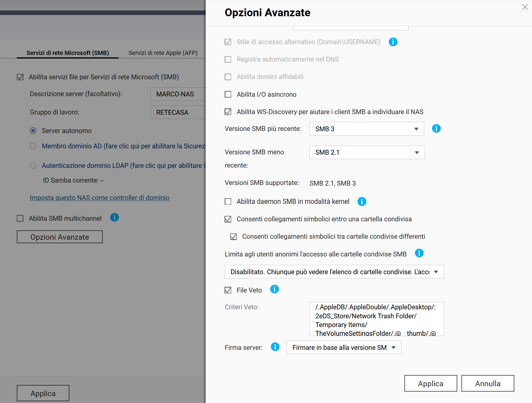This screenshot has width=532, height=403.
Task: Click info icon for anonymous users access limit
Action: 419,253
